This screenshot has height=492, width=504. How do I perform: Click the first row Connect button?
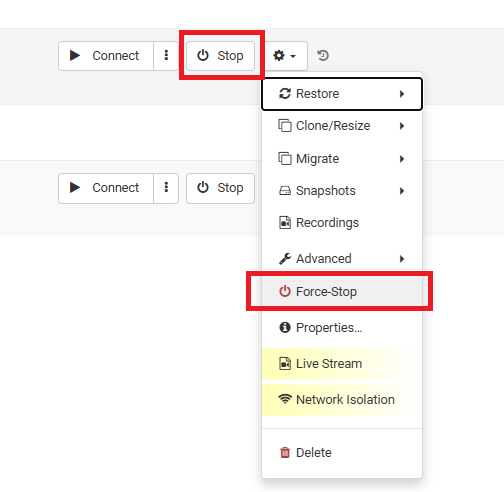106,56
